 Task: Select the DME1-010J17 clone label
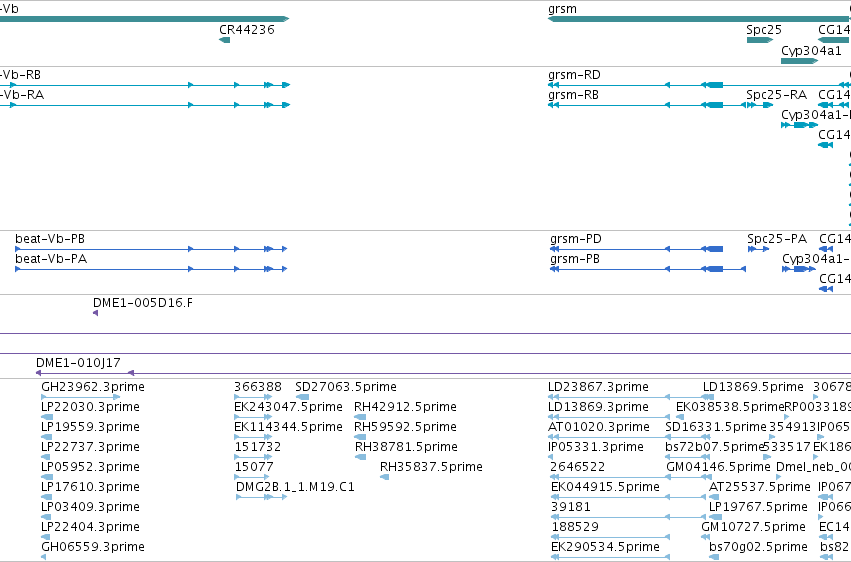pos(78,363)
